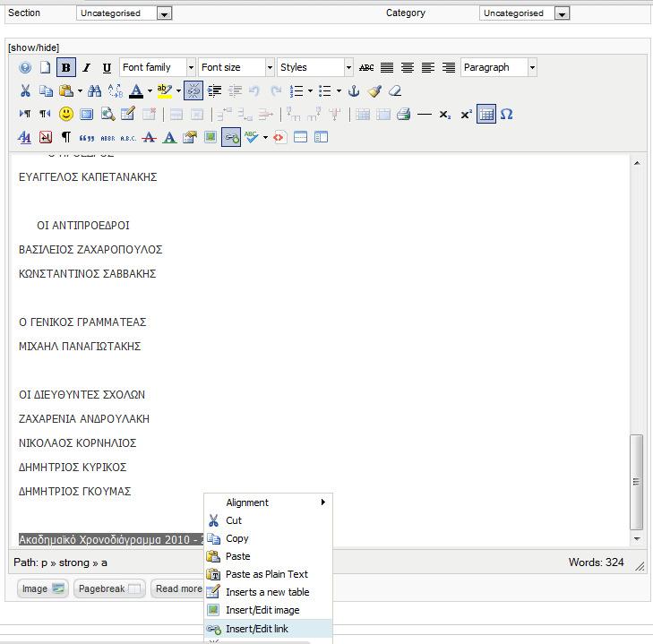Viewport: 653px width, 644px height.
Task: Open the Paragraph format dropdown
Action: click(499, 67)
